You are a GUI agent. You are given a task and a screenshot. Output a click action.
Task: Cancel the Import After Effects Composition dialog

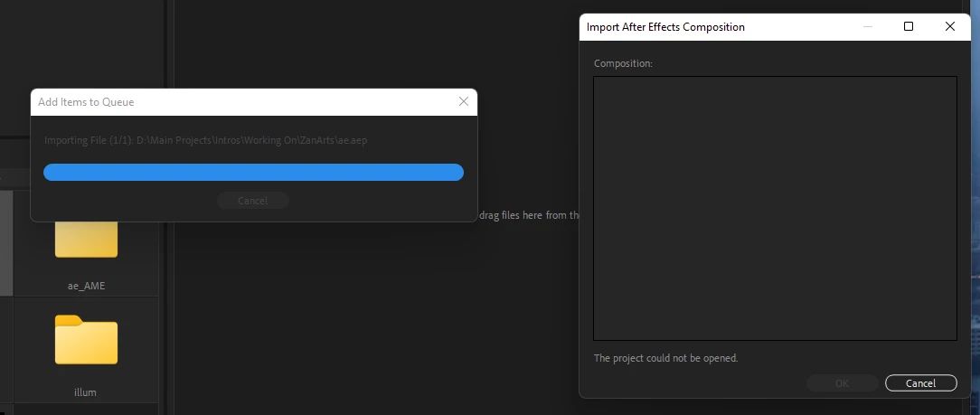pyautogui.click(x=920, y=383)
